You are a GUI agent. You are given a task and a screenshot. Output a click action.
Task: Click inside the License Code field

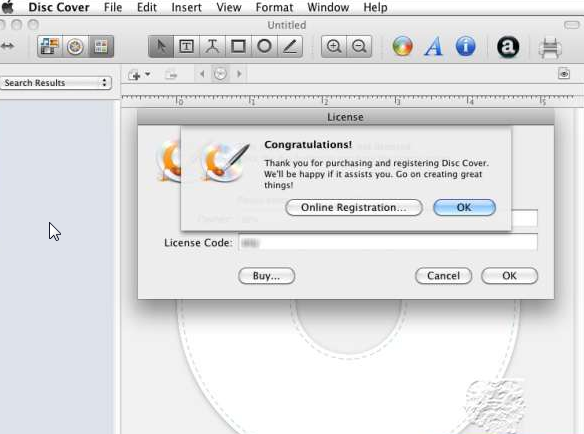click(388, 243)
